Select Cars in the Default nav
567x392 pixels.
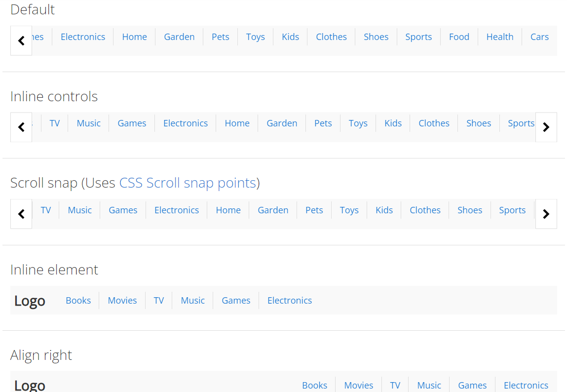coord(539,37)
